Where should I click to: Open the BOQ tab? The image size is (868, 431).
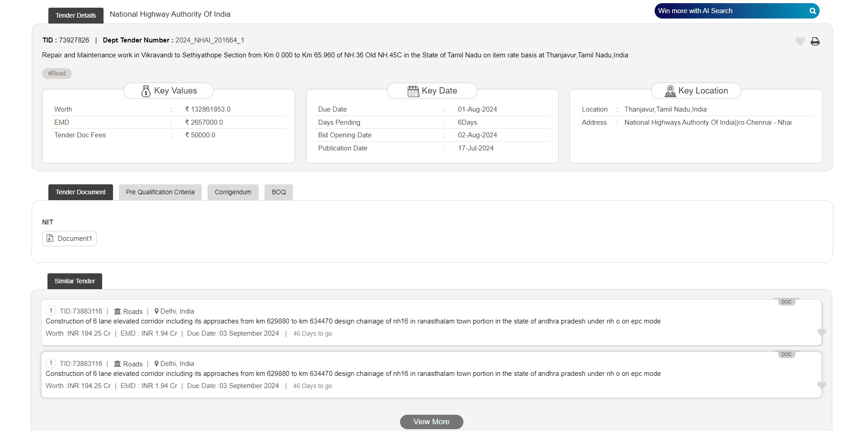tap(278, 192)
